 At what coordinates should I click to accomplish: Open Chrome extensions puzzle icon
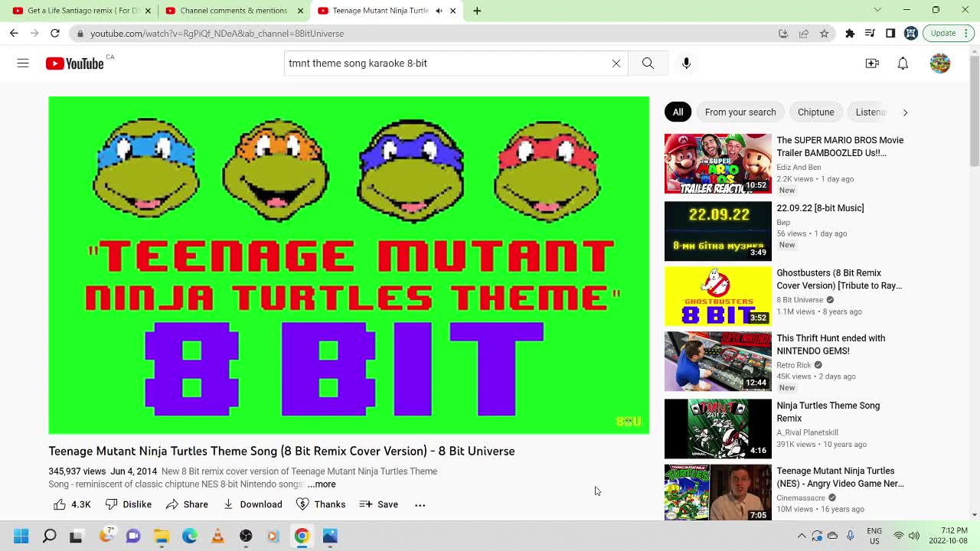click(x=850, y=34)
